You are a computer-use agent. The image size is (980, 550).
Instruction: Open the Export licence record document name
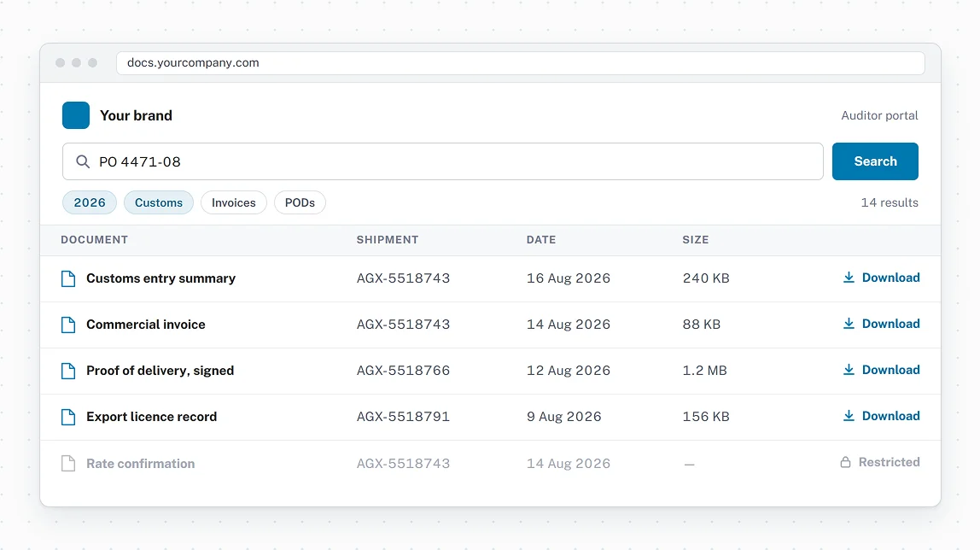coord(151,417)
